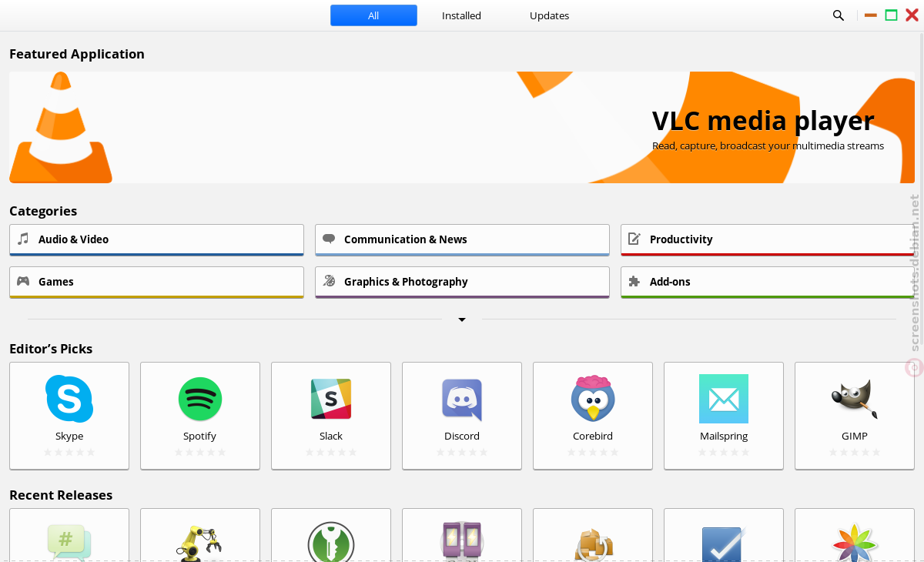Click the pencil edit icon on Productivity
Screen dimensions: 924x562
[634, 239]
